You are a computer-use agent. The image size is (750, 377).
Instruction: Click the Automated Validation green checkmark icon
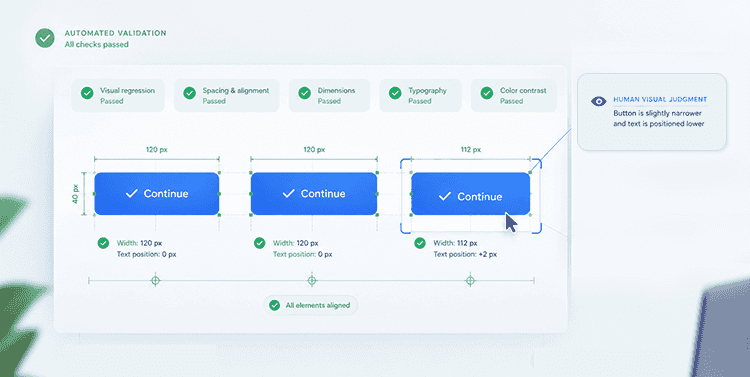pyautogui.click(x=45, y=38)
